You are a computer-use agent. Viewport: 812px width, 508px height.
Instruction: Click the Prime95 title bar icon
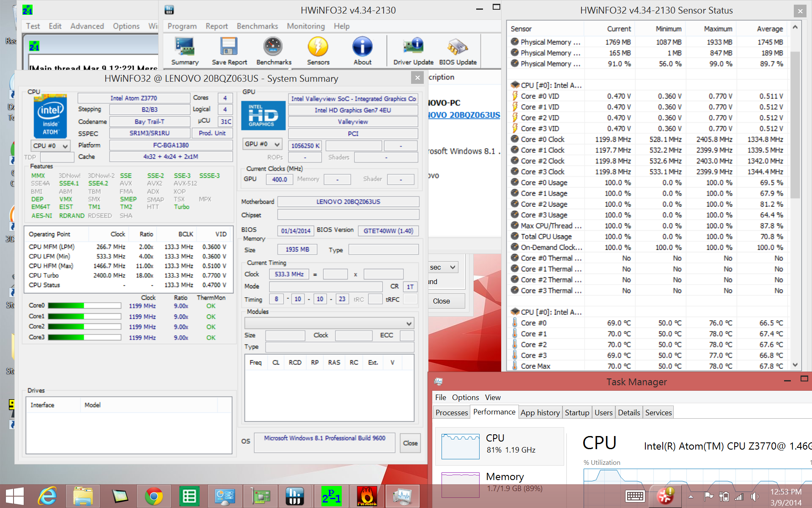27,10
